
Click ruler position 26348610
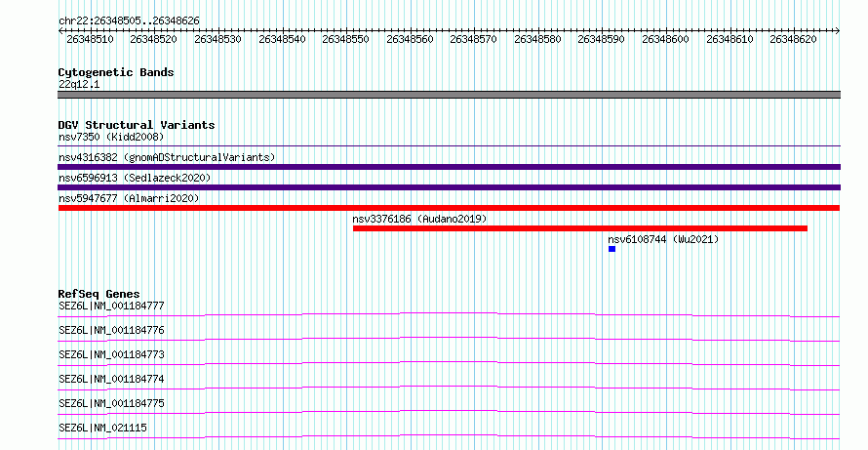click(730, 39)
